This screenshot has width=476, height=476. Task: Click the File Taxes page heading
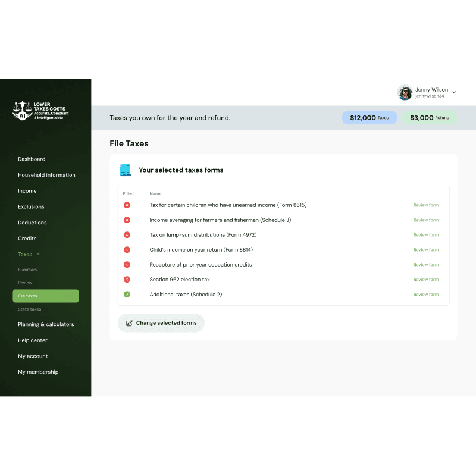[x=129, y=143]
